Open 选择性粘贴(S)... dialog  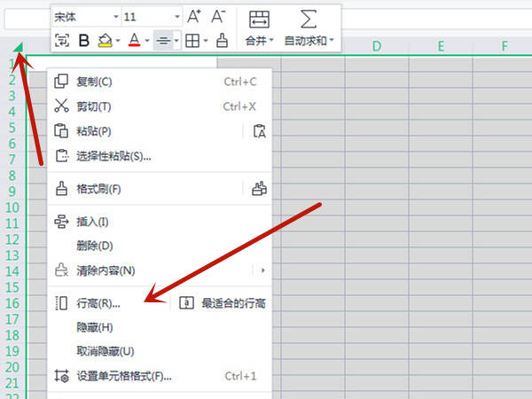160,156
